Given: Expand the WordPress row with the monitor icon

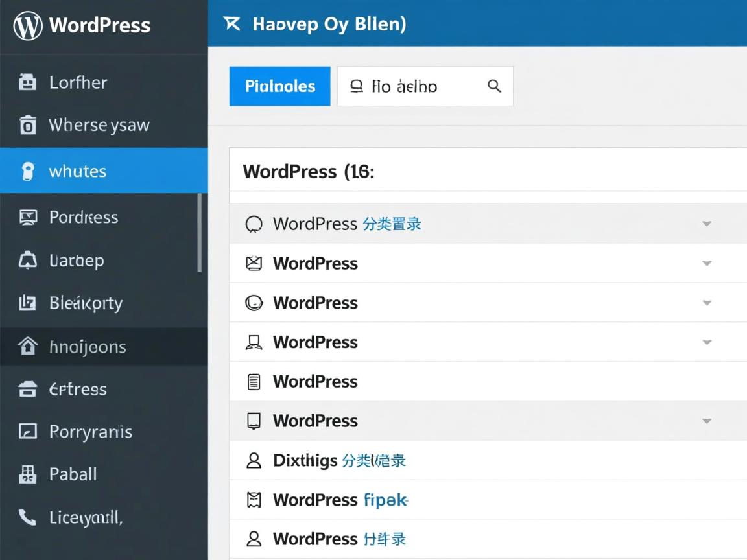Looking at the screenshot, I should pyautogui.click(x=706, y=421).
